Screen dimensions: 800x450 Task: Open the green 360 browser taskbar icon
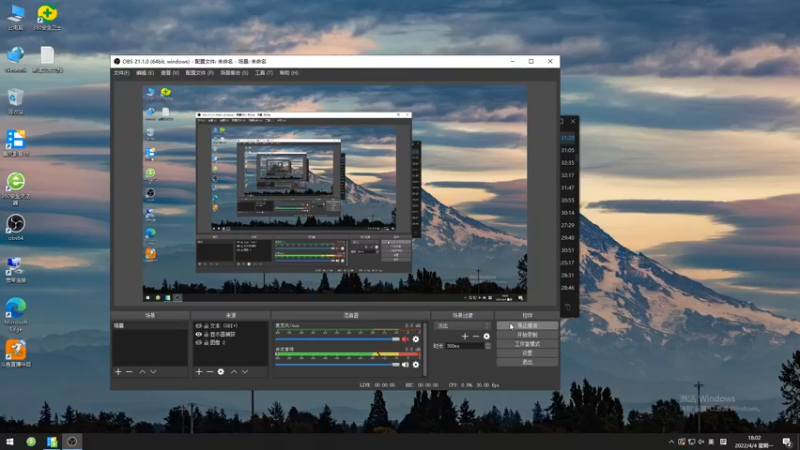(31, 441)
